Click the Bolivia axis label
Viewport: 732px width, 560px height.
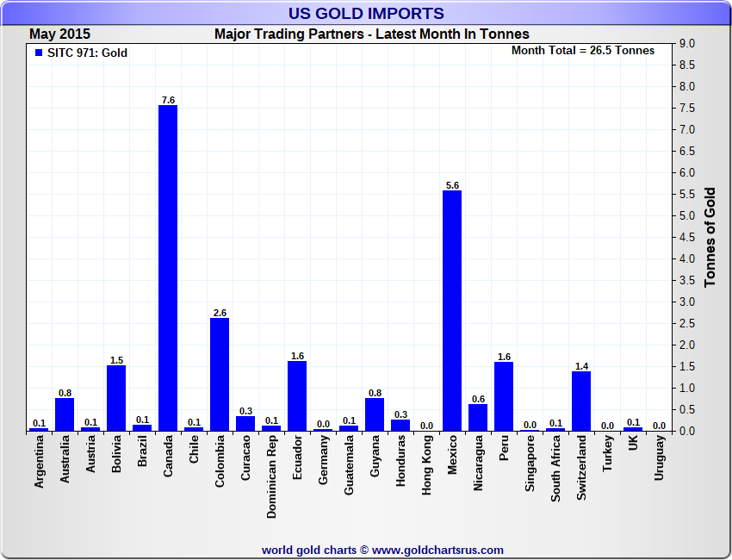tap(116, 454)
